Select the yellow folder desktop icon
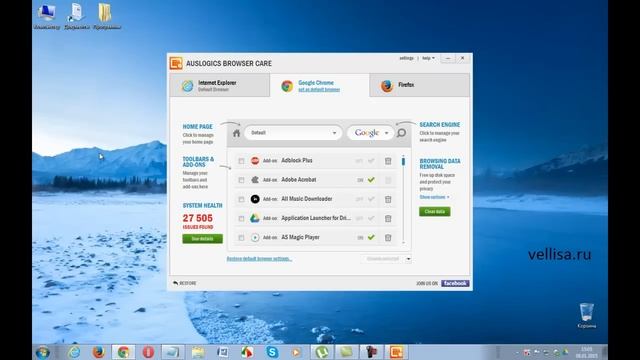Viewport: 640px width, 360px height. (x=107, y=16)
